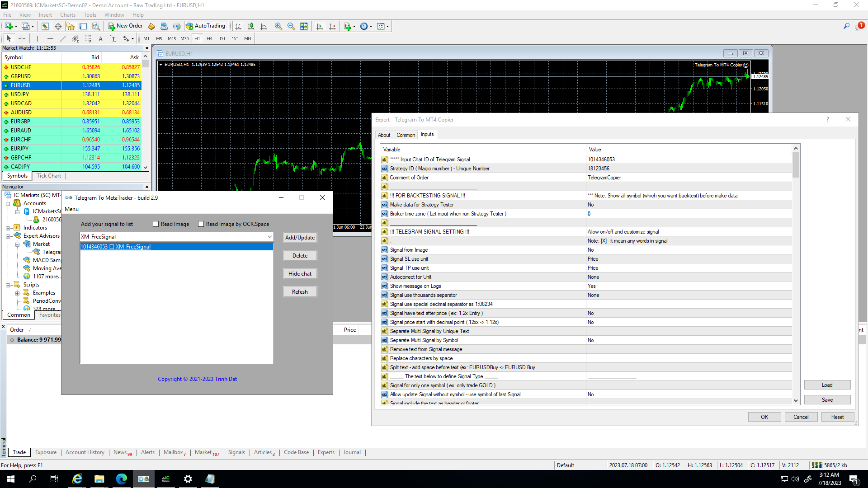Expand the Indicators tree node

(x=8, y=228)
